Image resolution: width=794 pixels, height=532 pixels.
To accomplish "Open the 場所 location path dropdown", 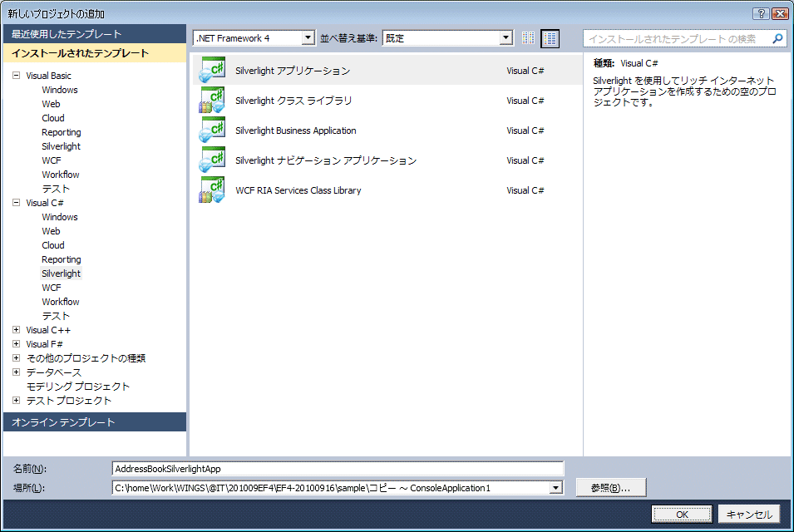I will [556, 488].
